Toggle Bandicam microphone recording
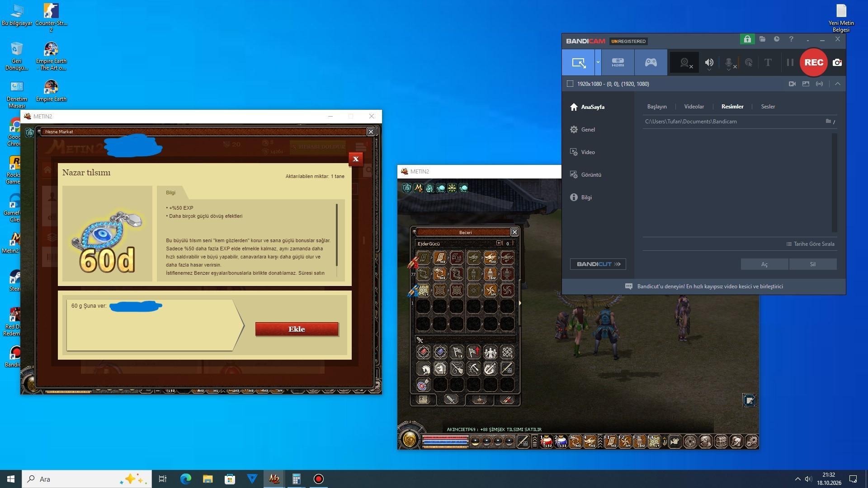868x488 pixels. click(729, 63)
